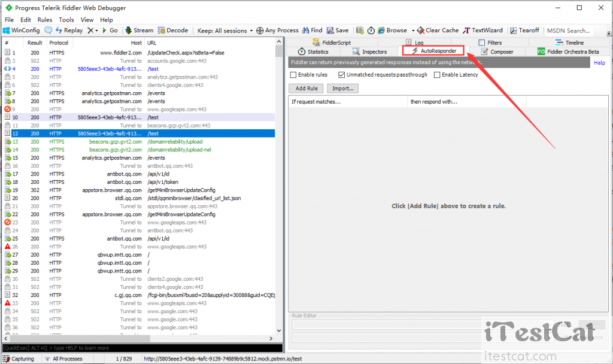Click Clear Cache in the toolbar
This screenshot has width=613, height=364.
coord(438,31)
